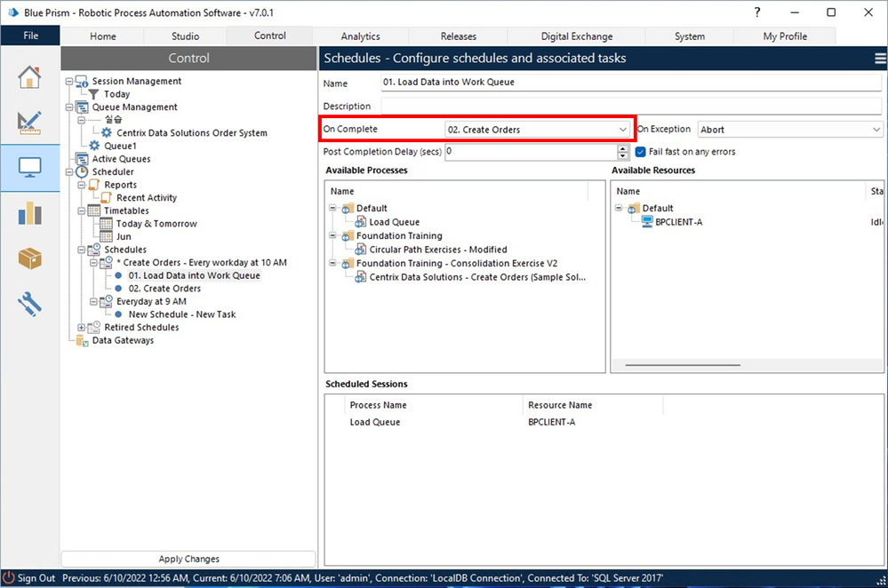Open the File menu

pos(30,36)
